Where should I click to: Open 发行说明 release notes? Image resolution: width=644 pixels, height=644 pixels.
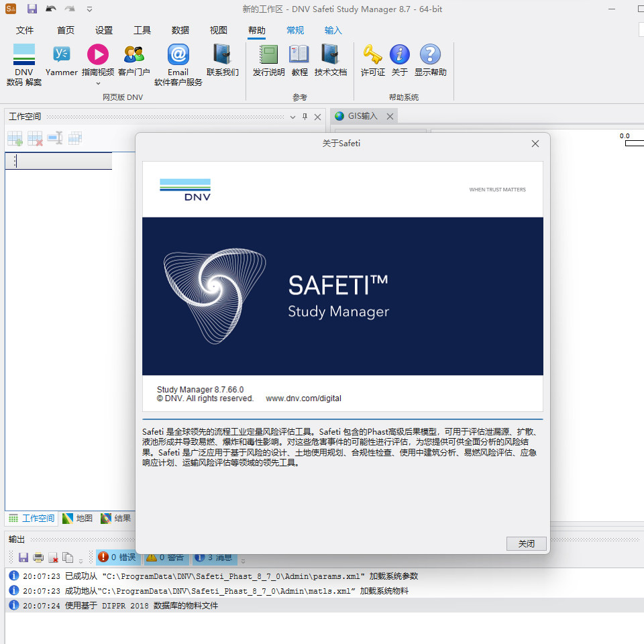[268, 60]
